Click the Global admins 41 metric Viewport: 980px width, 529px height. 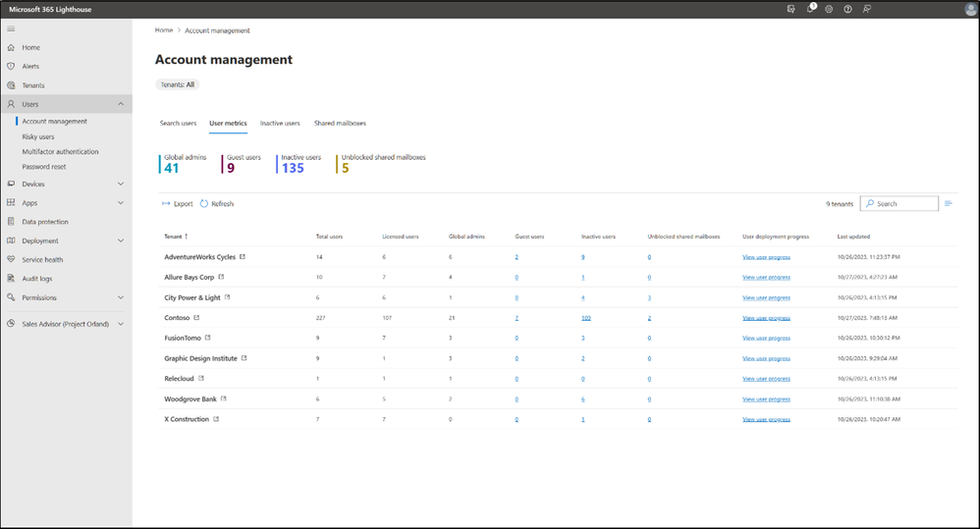(x=183, y=164)
